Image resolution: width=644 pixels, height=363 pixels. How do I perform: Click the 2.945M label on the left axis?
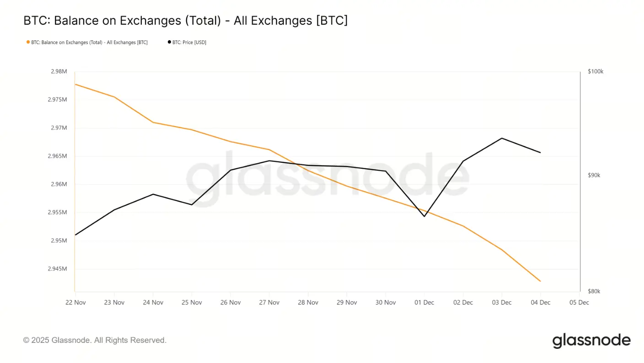coord(57,269)
